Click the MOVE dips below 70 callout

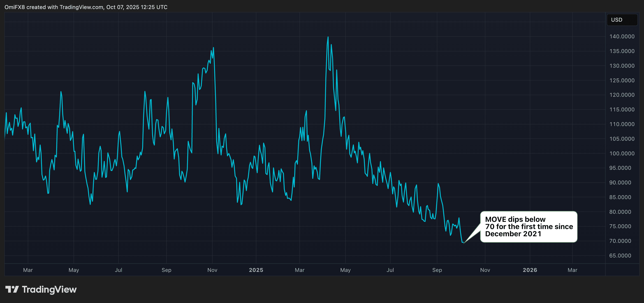click(x=528, y=227)
